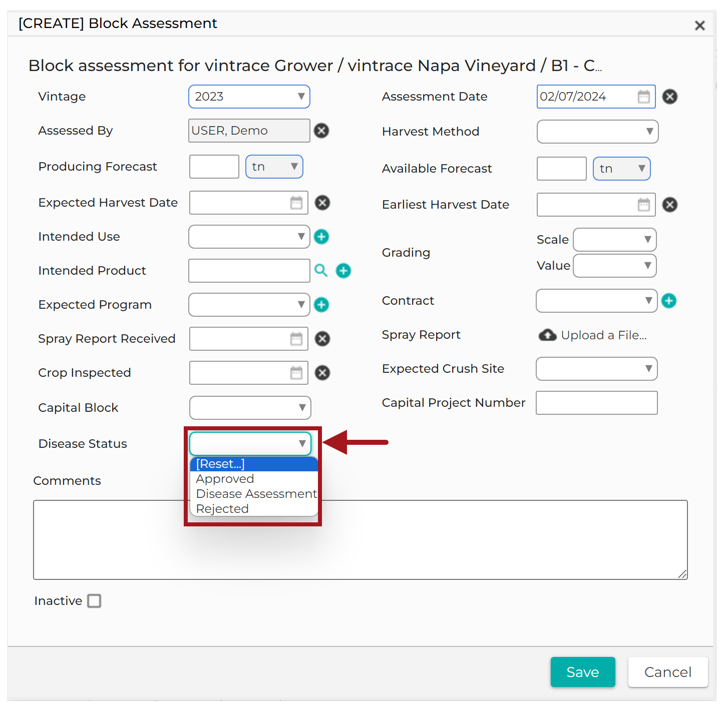This screenshot has width=728, height=713.
Task: Open calendar for Assessment Date
Action: 644,97
